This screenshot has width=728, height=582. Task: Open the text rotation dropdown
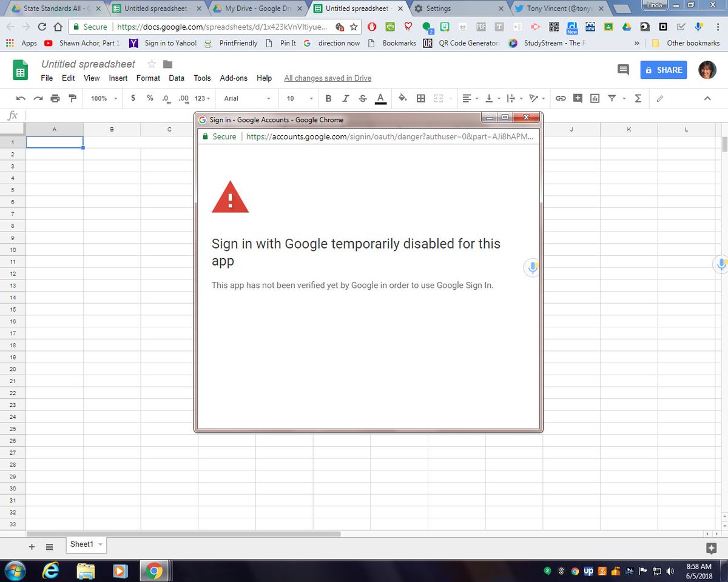pos(537,98)
